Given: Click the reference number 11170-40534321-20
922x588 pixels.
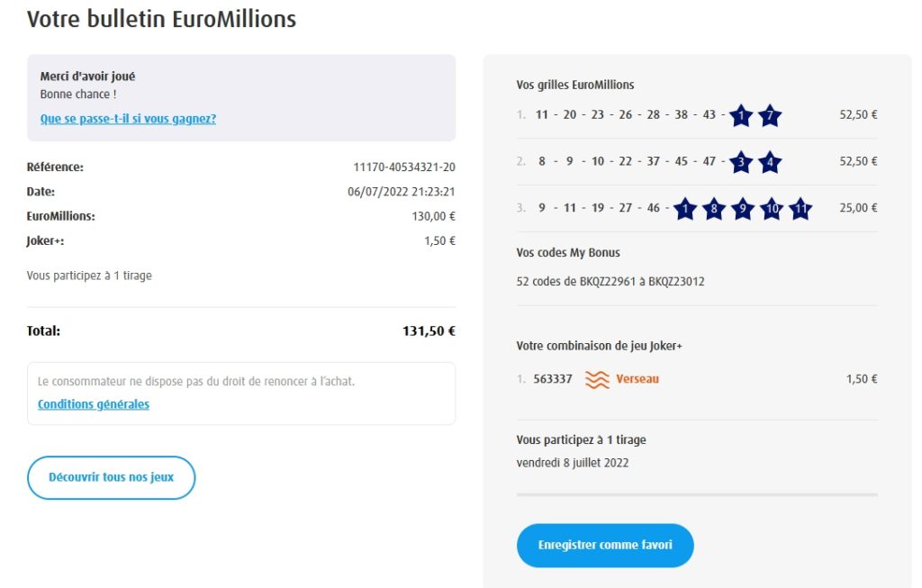Looking at the screenshot, I should tap(404, 167).
